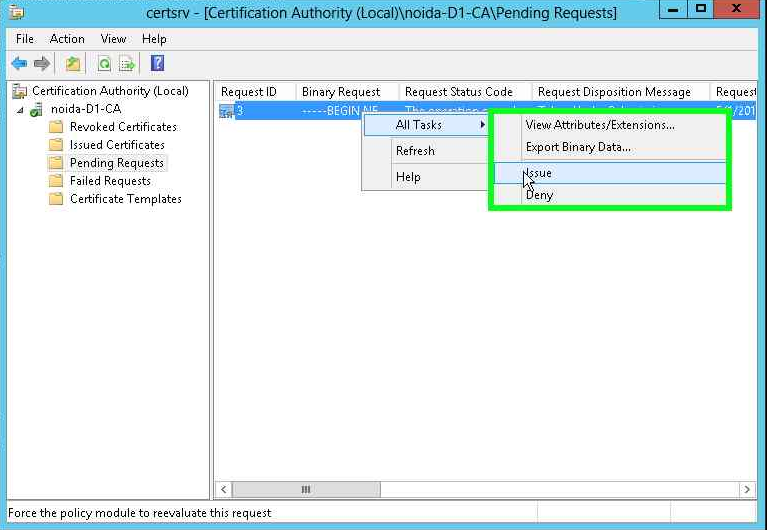Choose Help in context menu
This screenshot has width=767, height=530.
[426, 177]
